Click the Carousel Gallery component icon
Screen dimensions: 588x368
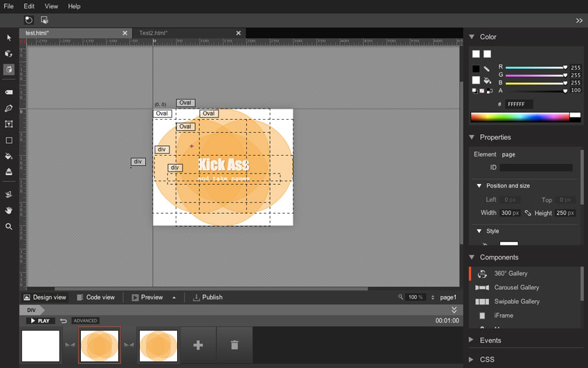482,288
